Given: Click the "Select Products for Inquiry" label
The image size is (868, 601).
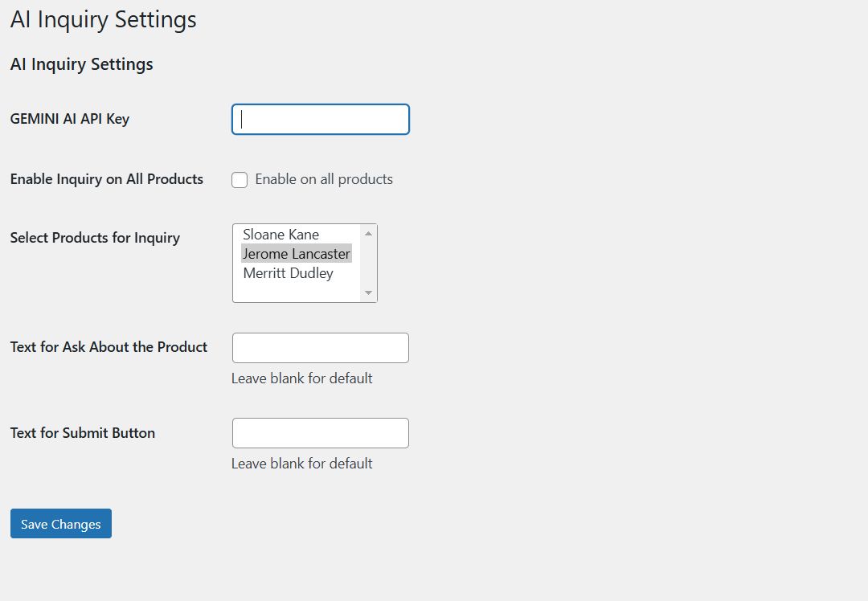Looking at the screenshot, I should [x=95, y=238].
